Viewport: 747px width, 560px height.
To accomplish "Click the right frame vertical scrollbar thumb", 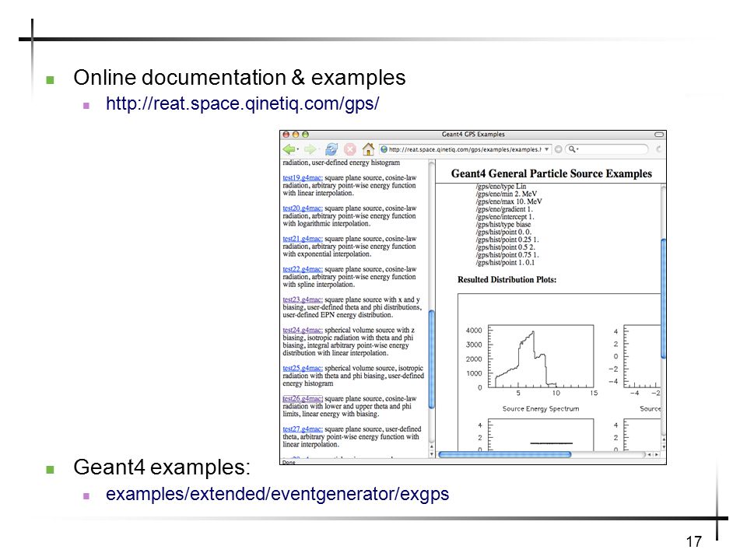I will [x=663, y=298].
